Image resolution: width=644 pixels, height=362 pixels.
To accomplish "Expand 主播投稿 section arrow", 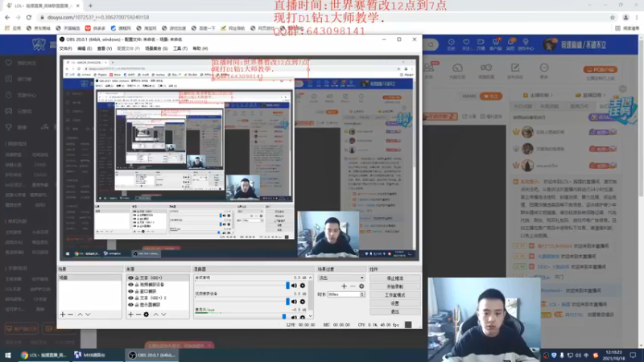I will tap(551, 95).
